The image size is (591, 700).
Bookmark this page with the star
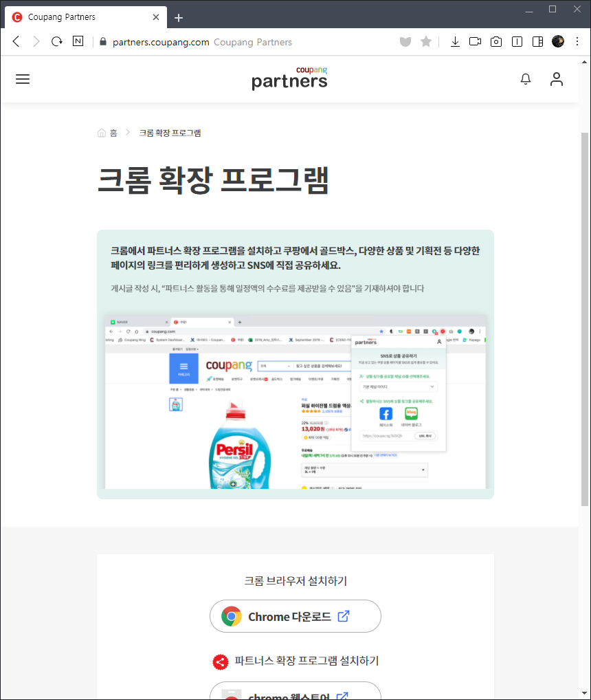tap(426, 41)
